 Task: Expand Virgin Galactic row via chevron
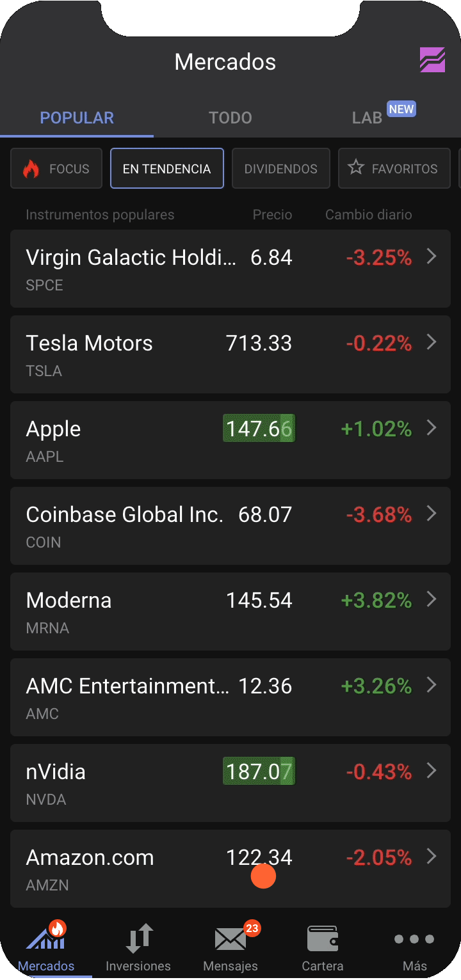[x=432, y=257]
